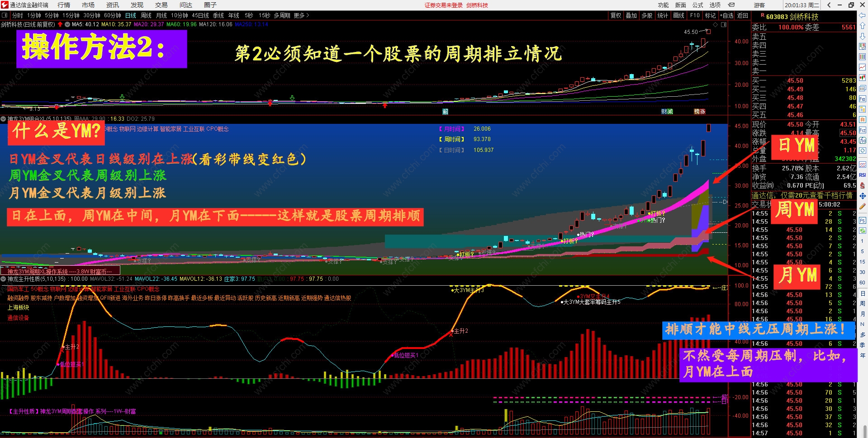
Task: Switch to 周 period in right strip
Action: coord(863,304)
